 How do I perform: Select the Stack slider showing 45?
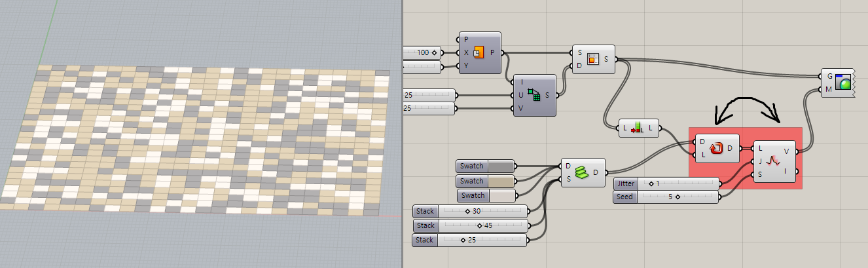click(x=471, y=225)
